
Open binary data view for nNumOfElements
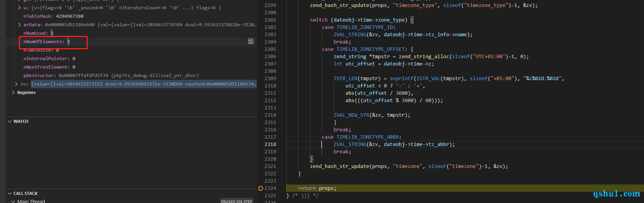251,41
